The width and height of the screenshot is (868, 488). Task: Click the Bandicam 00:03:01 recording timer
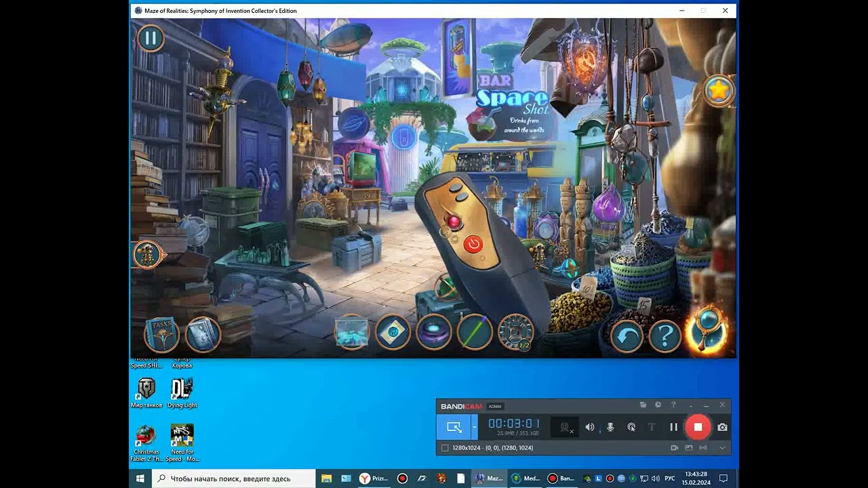pos(514,424)
